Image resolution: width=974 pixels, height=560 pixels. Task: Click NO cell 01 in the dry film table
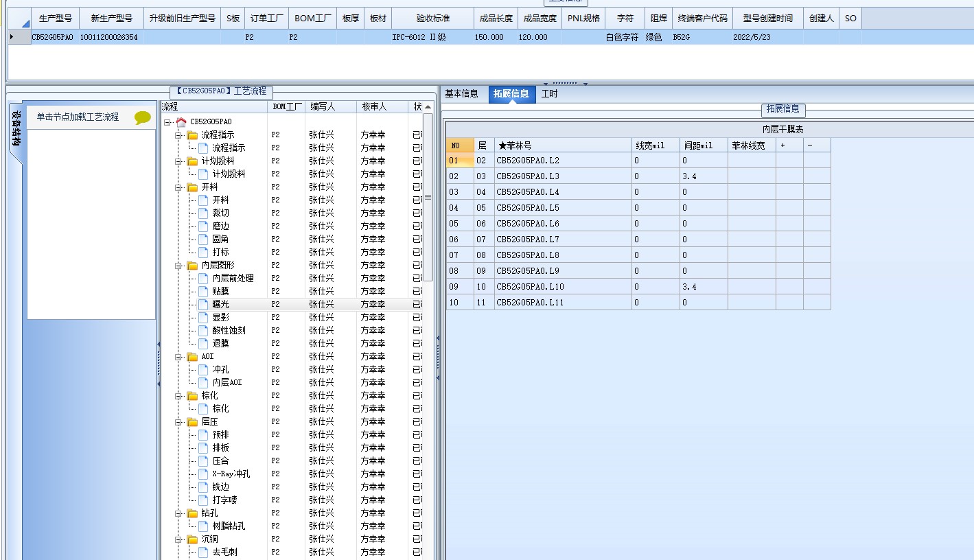[460, 161]
